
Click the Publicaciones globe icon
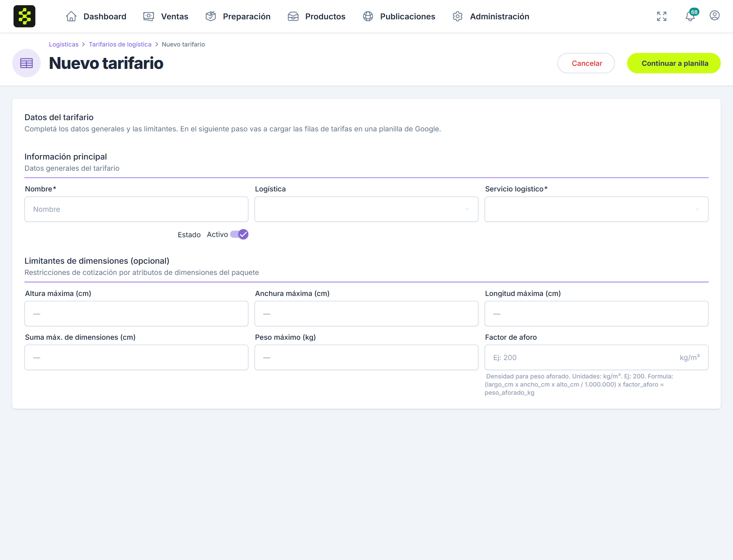368,16
